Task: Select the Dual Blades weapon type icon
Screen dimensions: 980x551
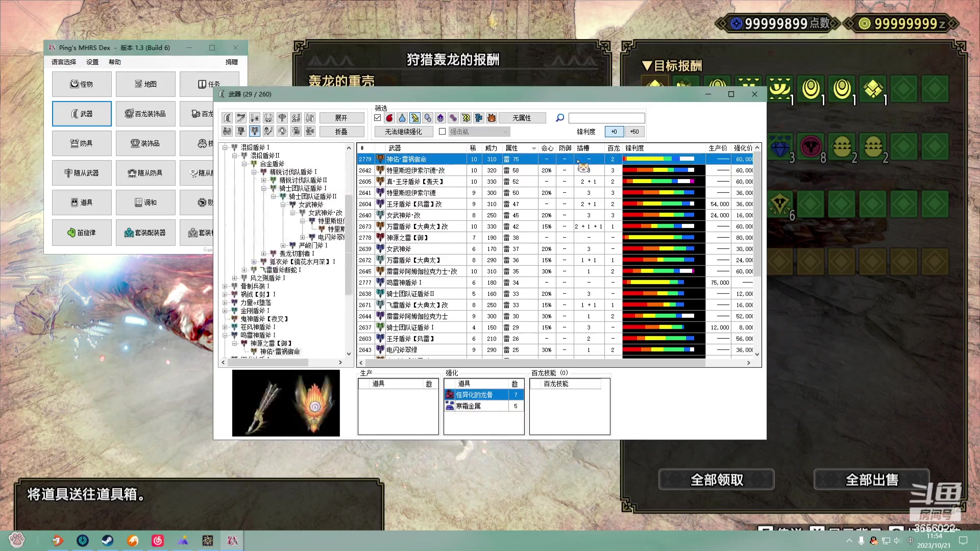Action: (268, 118)
